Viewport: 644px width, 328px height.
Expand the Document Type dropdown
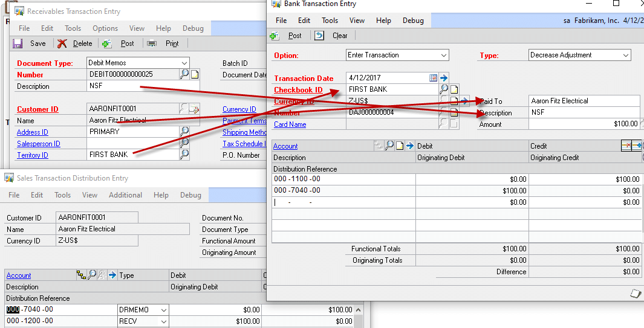(184, 63)
